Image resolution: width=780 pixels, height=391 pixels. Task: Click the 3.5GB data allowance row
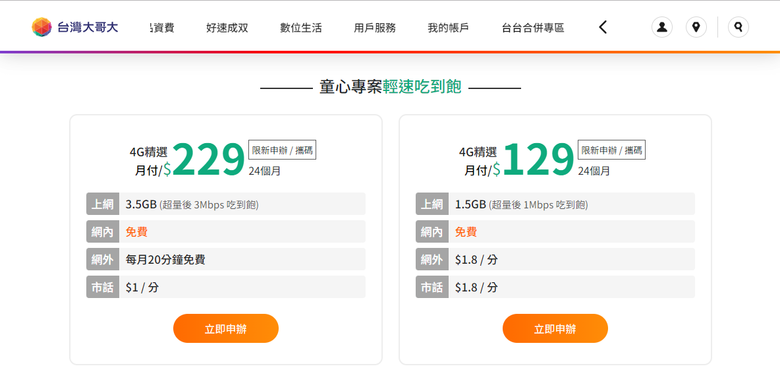point(226,204)
